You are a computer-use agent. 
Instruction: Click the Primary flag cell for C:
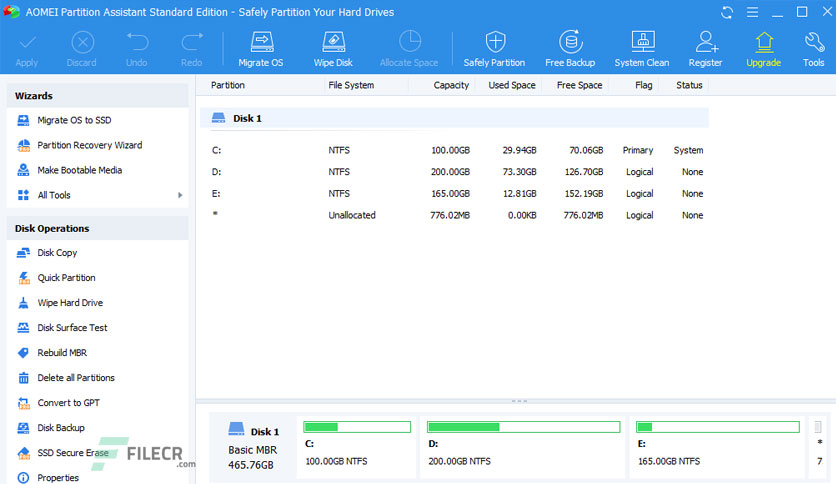pyautogui.click(x=638, y=150)
